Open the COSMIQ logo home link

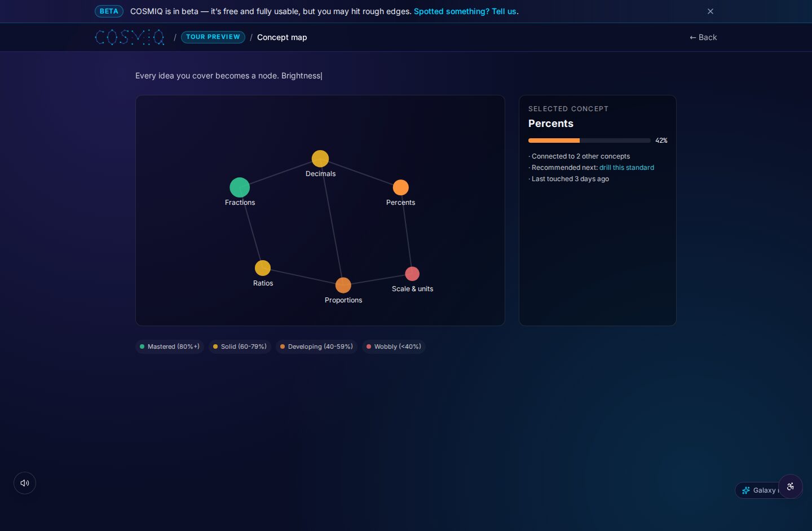click(x=130, y=37)
